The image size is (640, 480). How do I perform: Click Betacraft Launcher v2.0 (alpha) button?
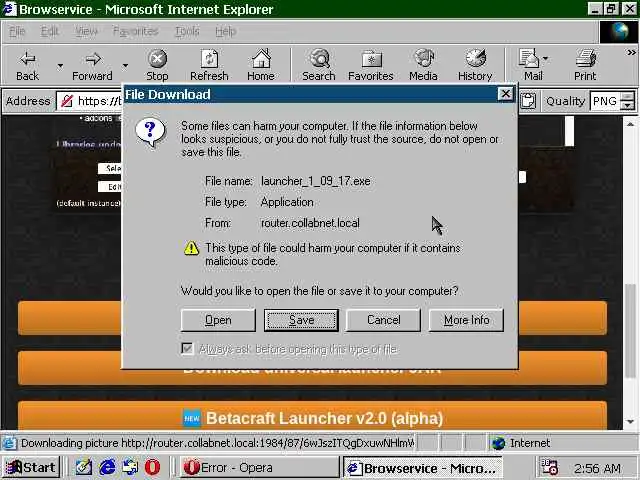pos(312,417)
